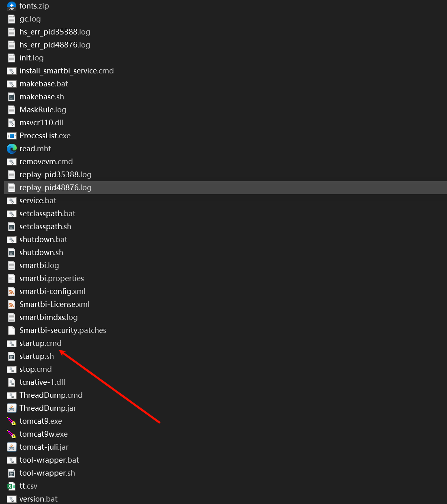Click the ProcessList.exe application icon
Screen dimensions: 447x504
coord(12,136)
